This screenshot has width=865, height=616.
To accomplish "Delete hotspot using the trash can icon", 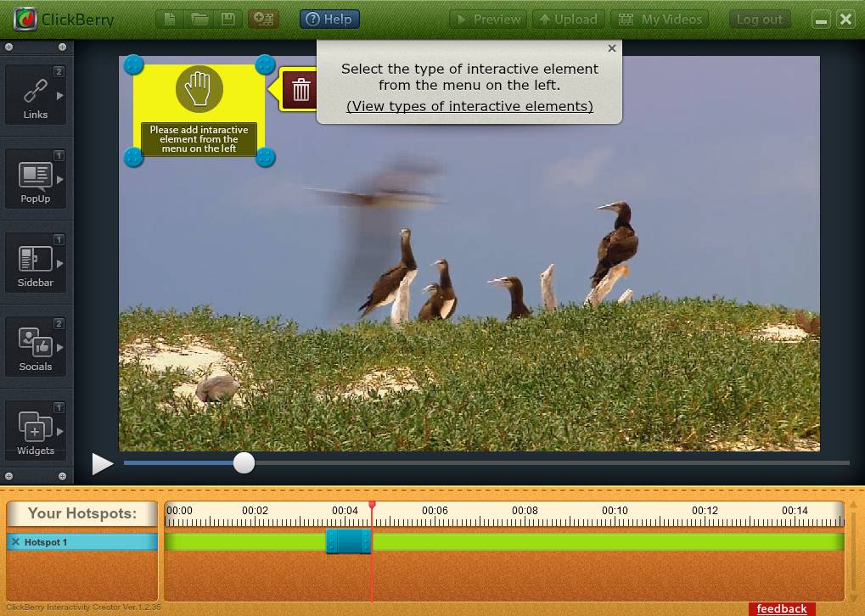I will [301, 90].
